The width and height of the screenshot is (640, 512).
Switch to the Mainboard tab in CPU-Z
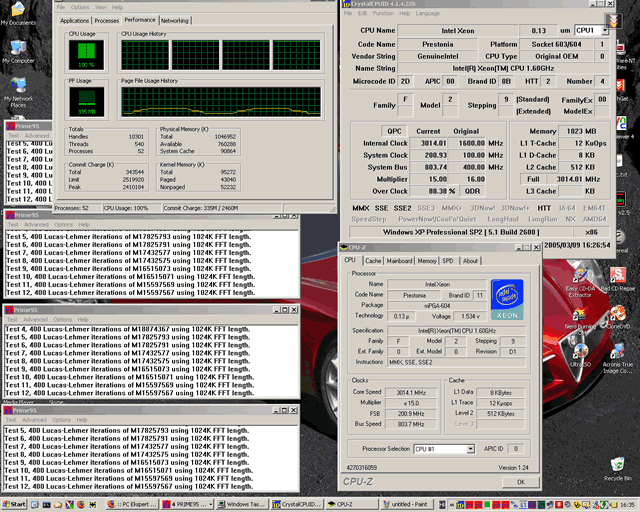point(400,260)
